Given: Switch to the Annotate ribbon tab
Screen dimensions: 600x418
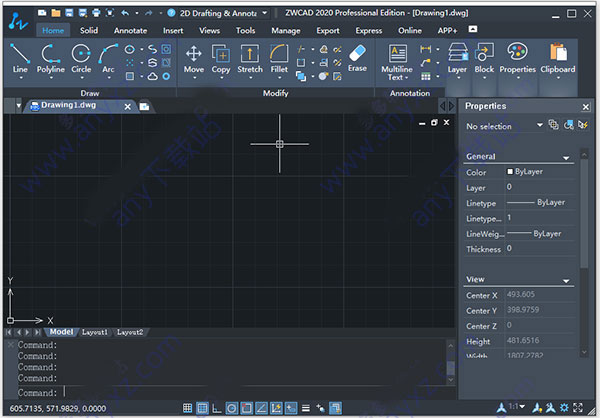Looking at the screenshot, I should (130, 30).
